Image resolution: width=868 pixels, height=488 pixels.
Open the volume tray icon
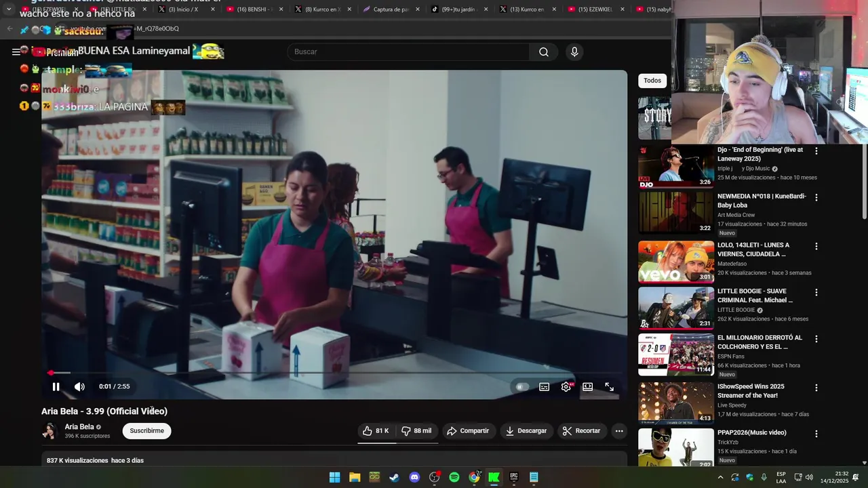[809, 477]
